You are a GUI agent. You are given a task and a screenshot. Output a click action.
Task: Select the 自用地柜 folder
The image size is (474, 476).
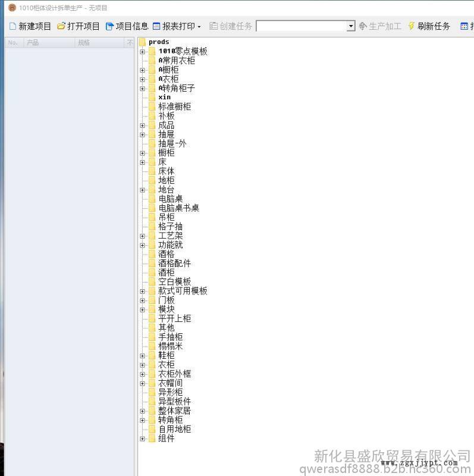click(174, 430)
